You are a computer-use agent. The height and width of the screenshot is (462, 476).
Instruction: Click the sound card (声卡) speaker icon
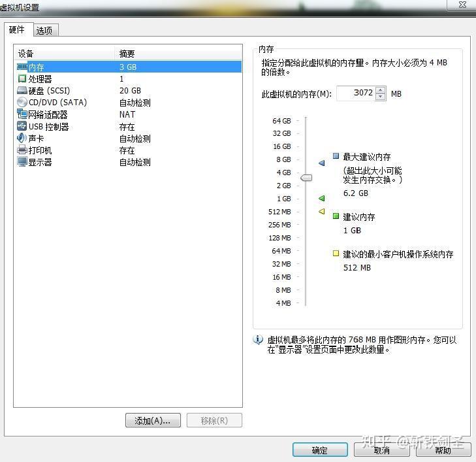[x=22, y=138]
